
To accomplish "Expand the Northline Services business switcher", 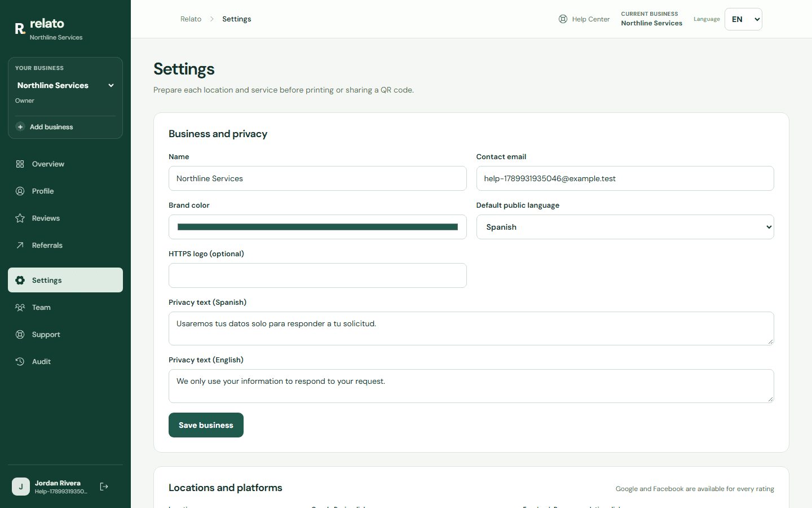I will (65, 85).
